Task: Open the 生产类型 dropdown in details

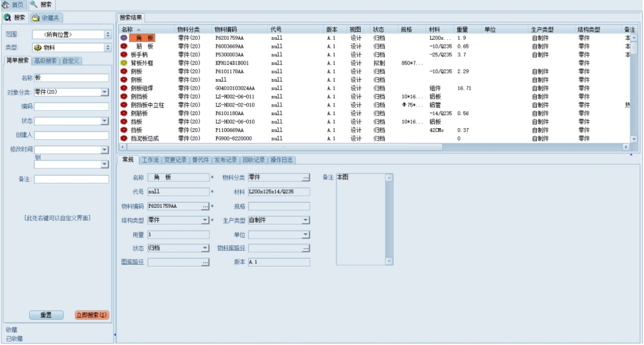Action: [305, 220]
